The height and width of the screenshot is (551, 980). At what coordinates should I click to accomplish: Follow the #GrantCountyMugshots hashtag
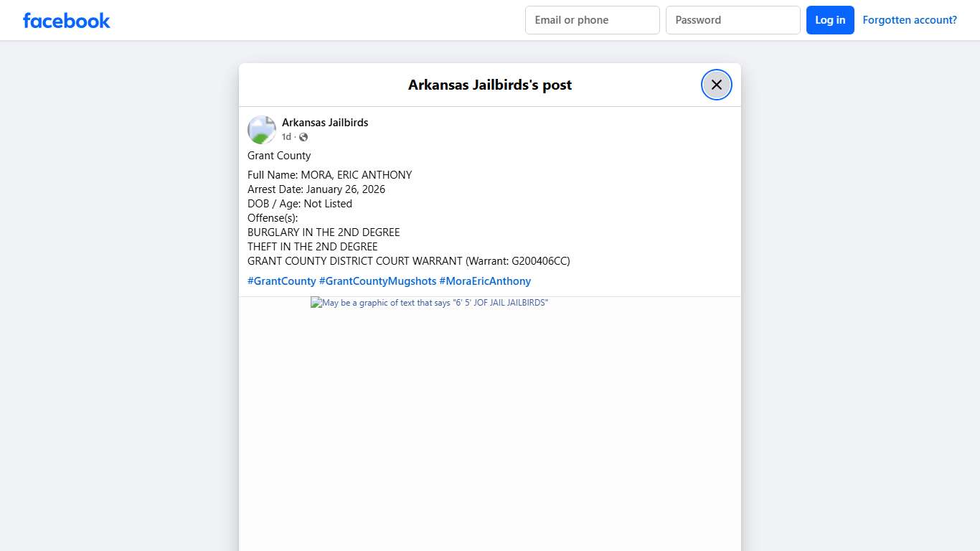[377, 281]
